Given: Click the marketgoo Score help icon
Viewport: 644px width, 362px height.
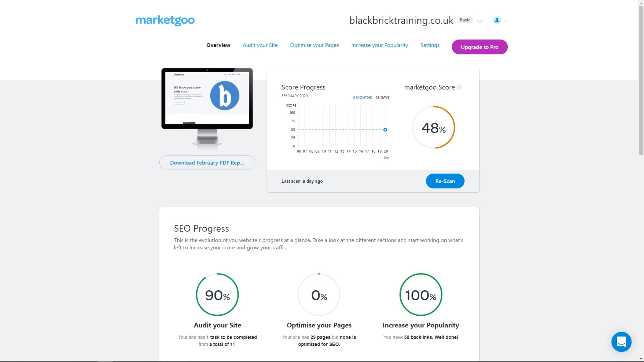Looking at the screenshot, I should coord(459,87).
